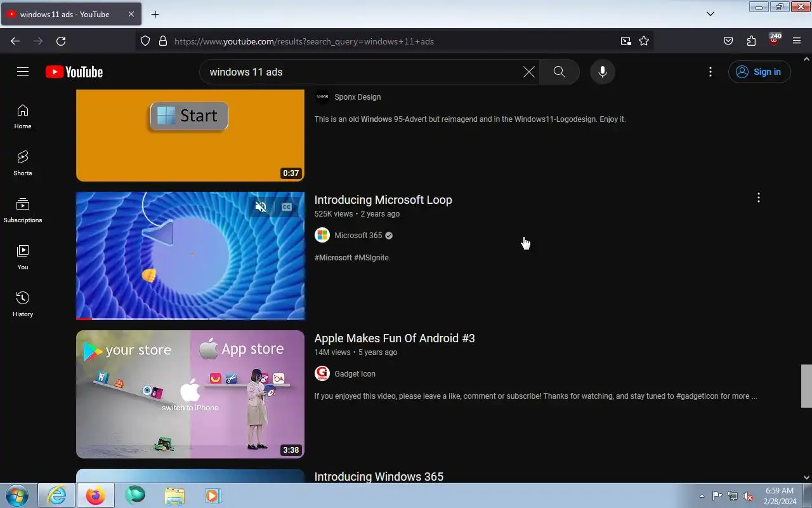Click the Firefox taskbar icon
Viewport: 812px width, 508px height.
96,495
